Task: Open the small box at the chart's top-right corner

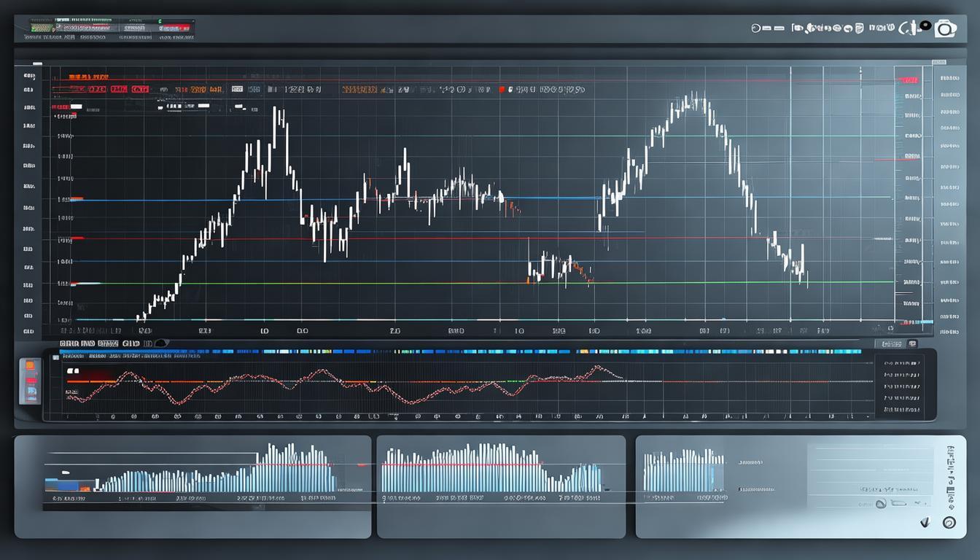Action: tap(939, 63)
